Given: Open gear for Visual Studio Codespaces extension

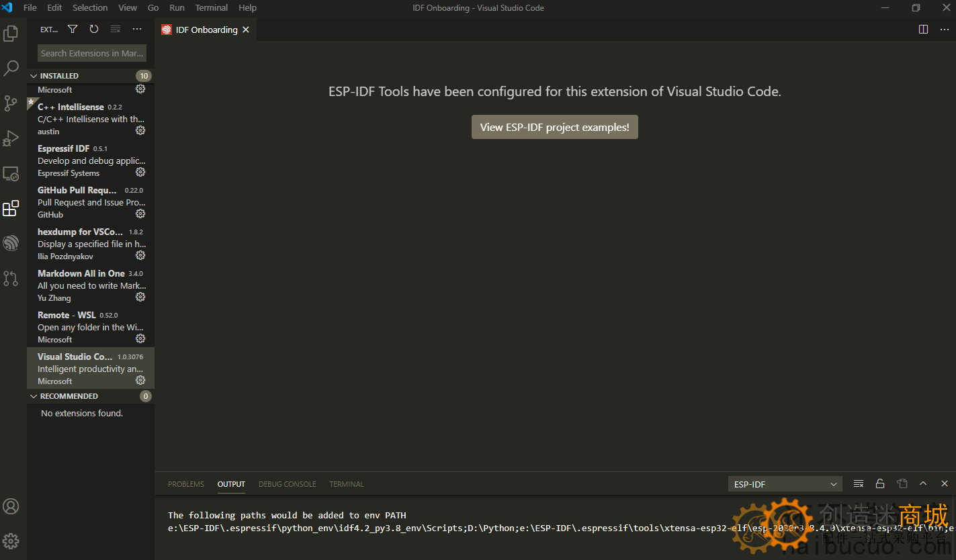Looking at the screenshot, I should coord(140,380).
